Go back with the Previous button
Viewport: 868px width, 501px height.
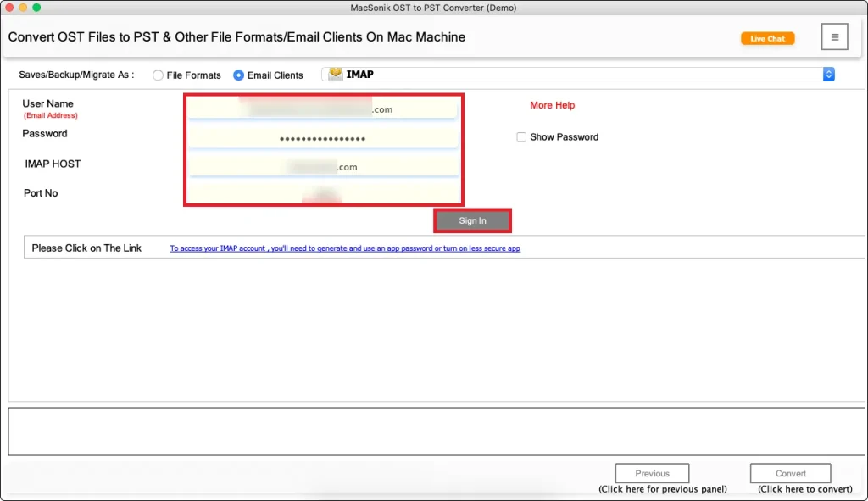coord(652,474)
